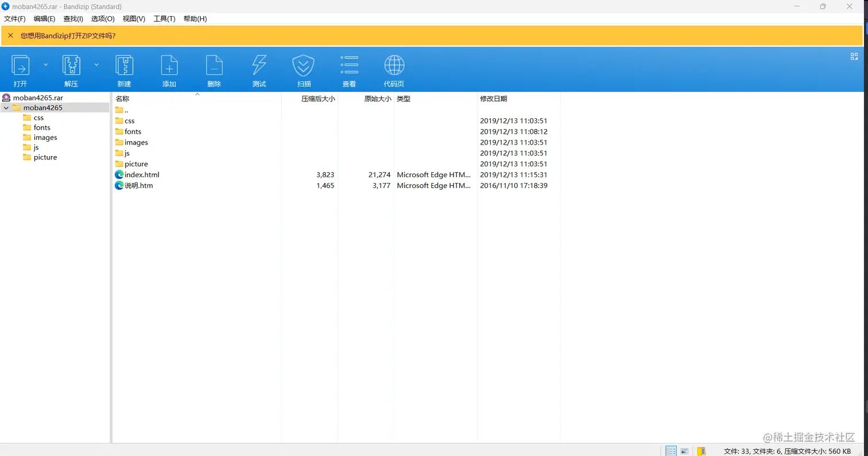Viewport: 868px width, 456px height.
Task: Open the 视图(V) menu
Action: (134, 19)
